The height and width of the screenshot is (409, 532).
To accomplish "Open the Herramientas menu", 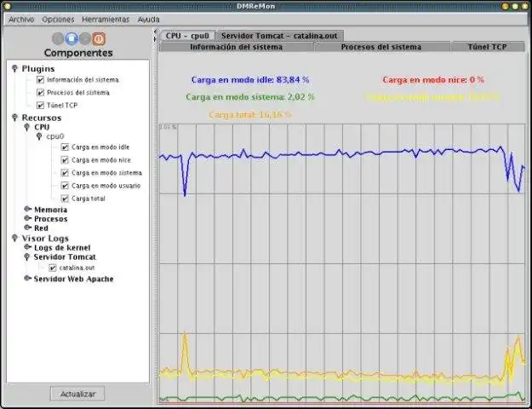I will (106, 20).
